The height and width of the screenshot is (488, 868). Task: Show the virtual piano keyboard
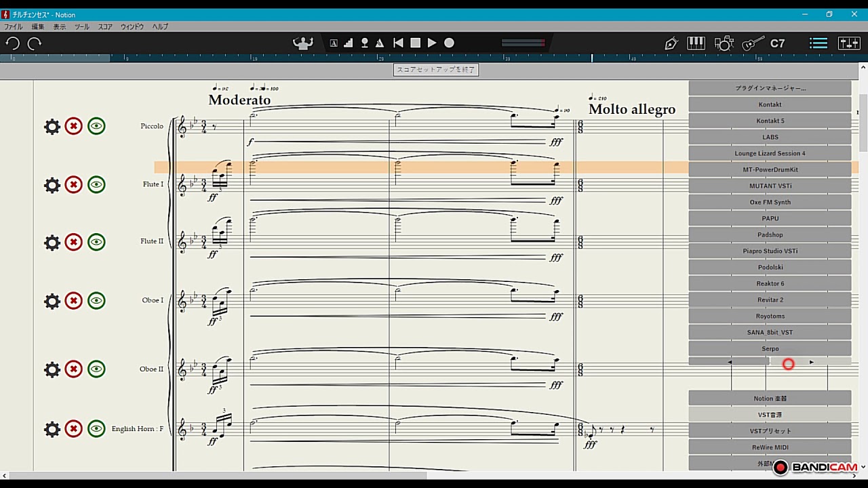[x=696, y=43]
